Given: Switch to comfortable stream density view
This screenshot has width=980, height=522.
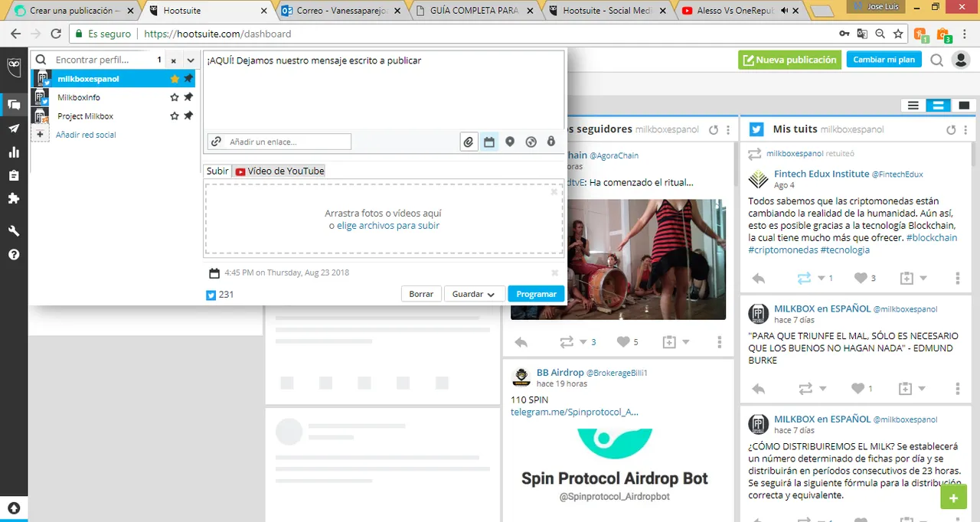Looking at the screenshot, I should click(x=964, y=106).
